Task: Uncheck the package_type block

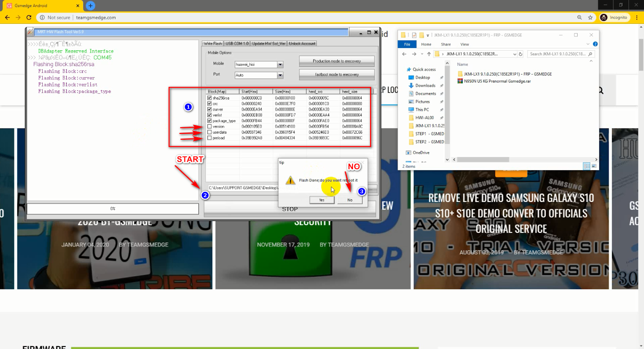Action: point(209,120)
